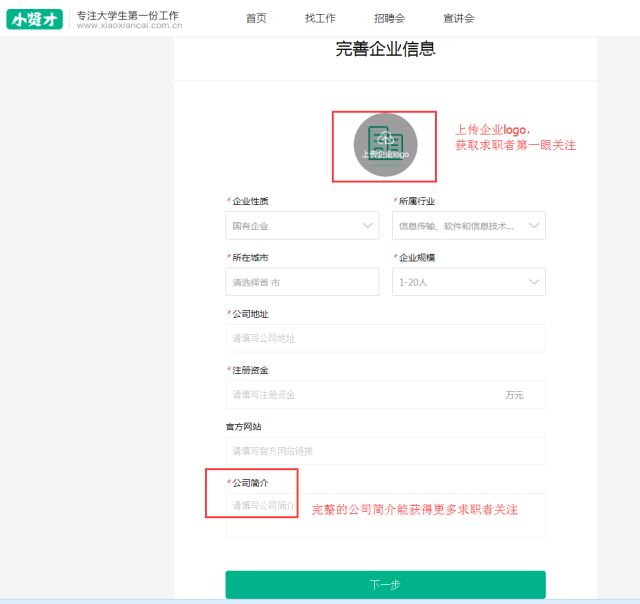Open the 企业性质 dropdown showing 国有企业
This screenshot has width=640, height=604.
click(x=302, y=225)
